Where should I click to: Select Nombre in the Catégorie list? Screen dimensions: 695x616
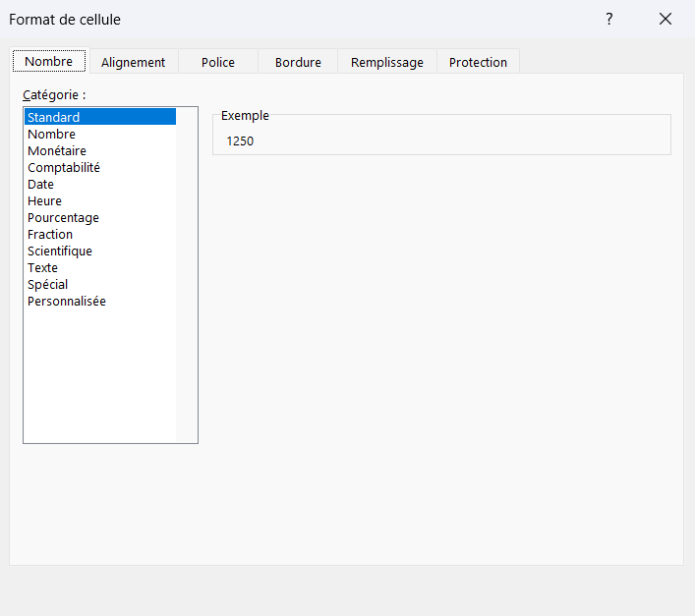point(100,134)
